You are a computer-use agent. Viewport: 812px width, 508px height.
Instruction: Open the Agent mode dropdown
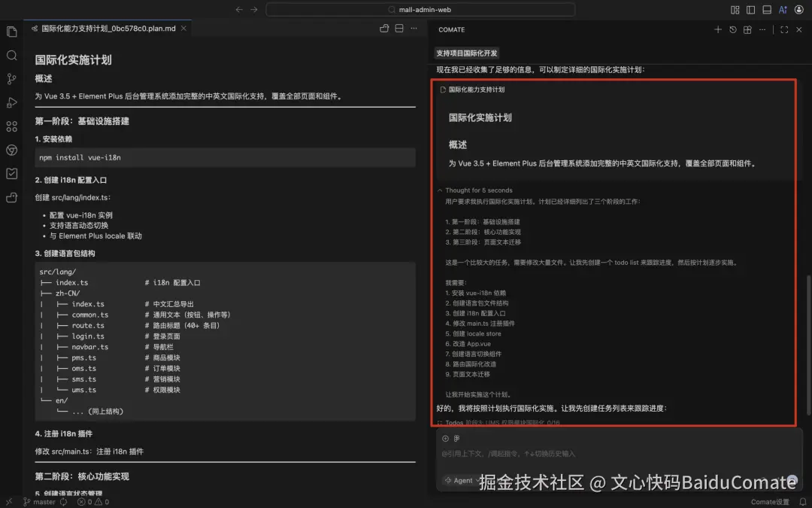(x=462, y=480)
